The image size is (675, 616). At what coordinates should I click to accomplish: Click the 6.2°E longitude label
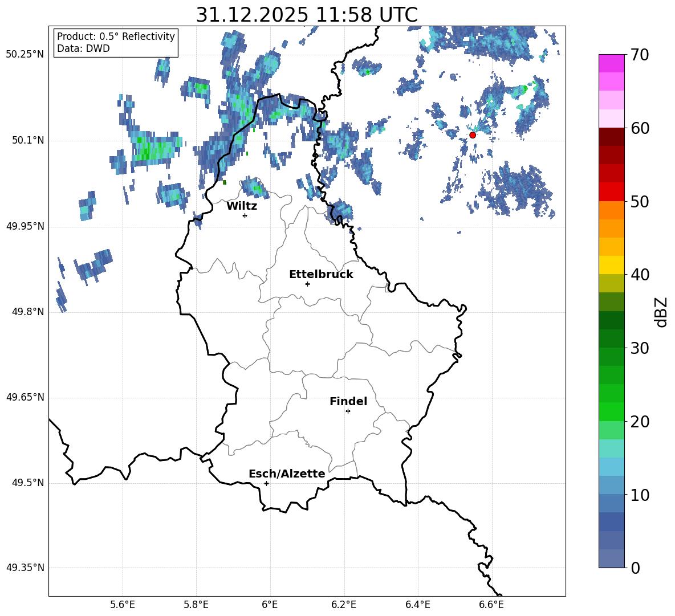coord(344,605)
